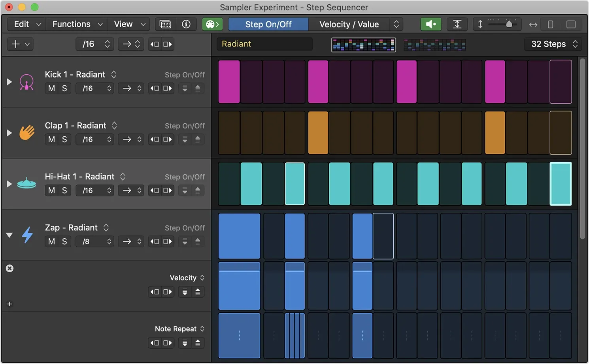Image resolution: width=589 pixels, height=364 pixels.
Task: Click the Radiant pattern name field
Action: (264, 44)
